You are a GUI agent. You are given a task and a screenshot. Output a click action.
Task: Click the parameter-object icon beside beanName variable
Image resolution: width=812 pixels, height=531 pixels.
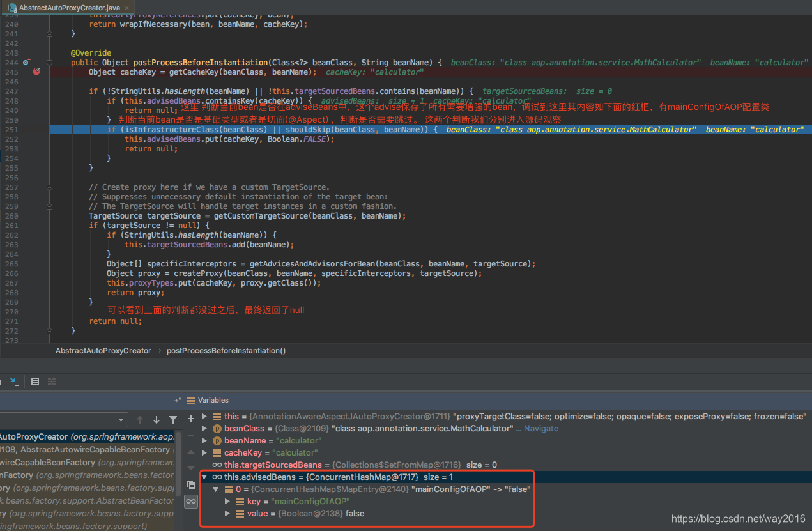click(x=217, y=440)
